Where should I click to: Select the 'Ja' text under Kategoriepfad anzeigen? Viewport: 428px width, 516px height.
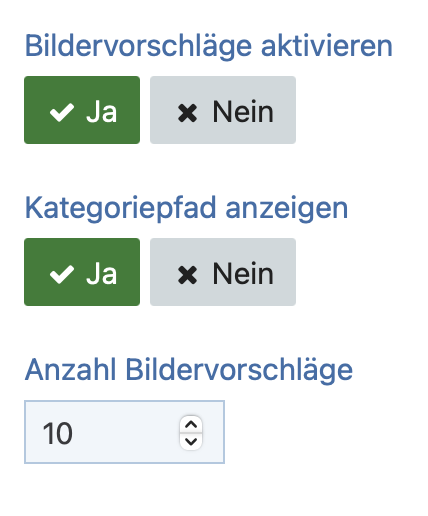point(101,274)
